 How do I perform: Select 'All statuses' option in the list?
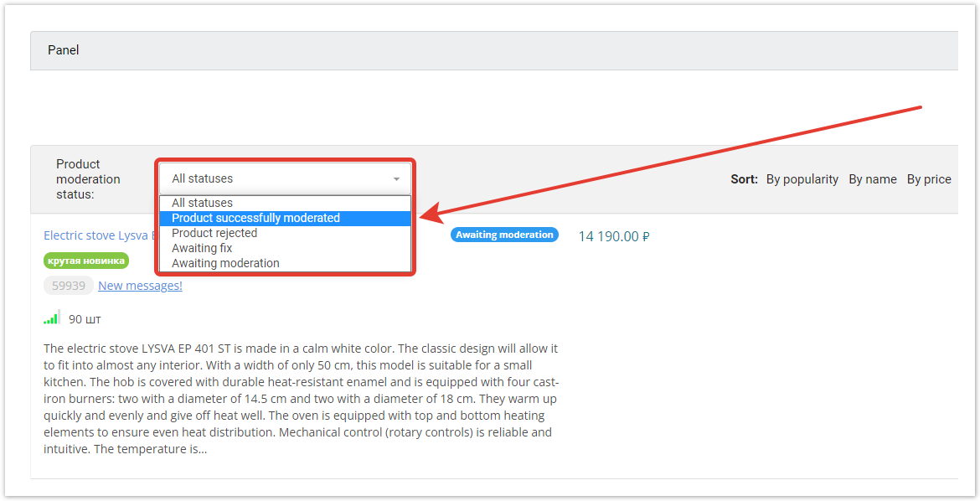tap(202, 203)
